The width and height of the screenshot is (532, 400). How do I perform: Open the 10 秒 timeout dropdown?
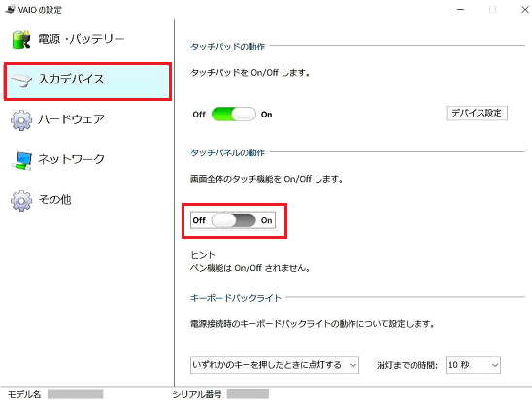[x=473, y=365]
